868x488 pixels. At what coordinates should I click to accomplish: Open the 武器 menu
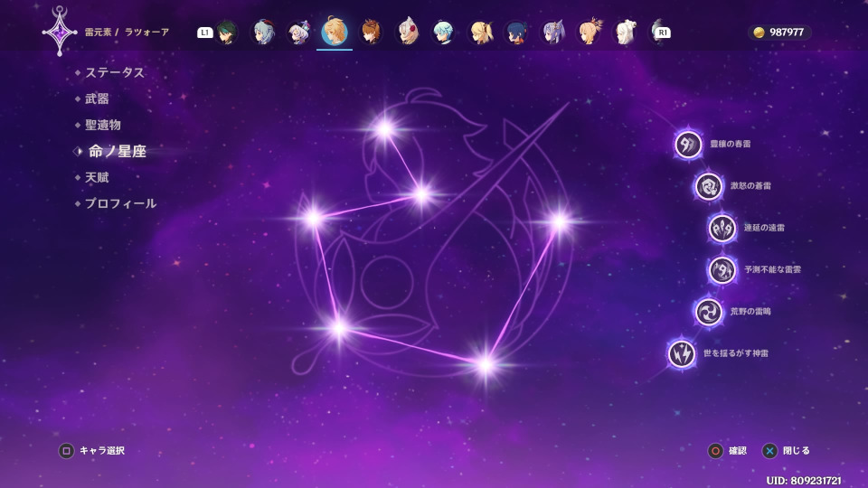coord(97,99)
